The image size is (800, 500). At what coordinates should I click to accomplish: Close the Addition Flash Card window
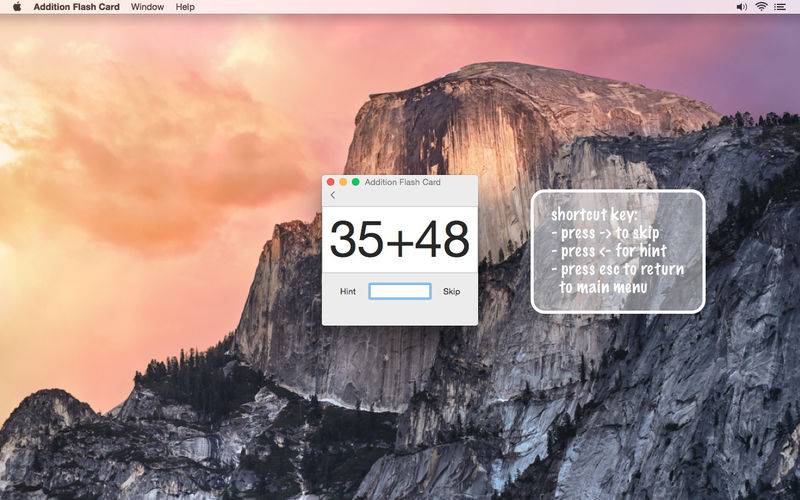[x=331, y=182]
